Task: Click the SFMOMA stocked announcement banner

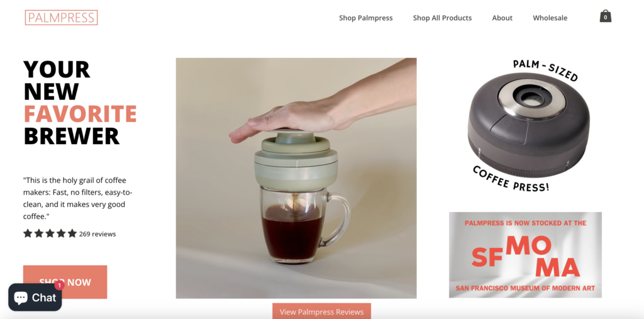Action: [x=525, y=255]
